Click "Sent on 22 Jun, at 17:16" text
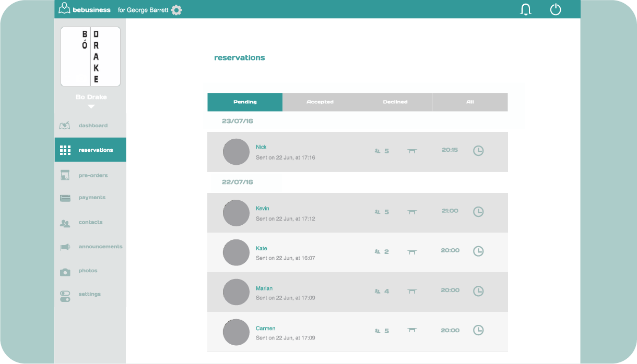 click(x=286, y=157)
